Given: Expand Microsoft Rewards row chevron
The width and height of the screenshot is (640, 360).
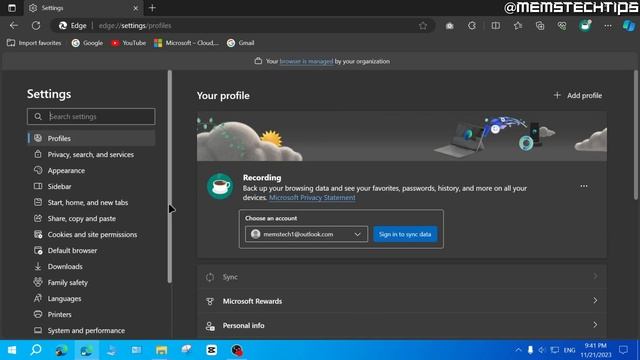Looking at the screenshot, I should [x=595, y=301].
